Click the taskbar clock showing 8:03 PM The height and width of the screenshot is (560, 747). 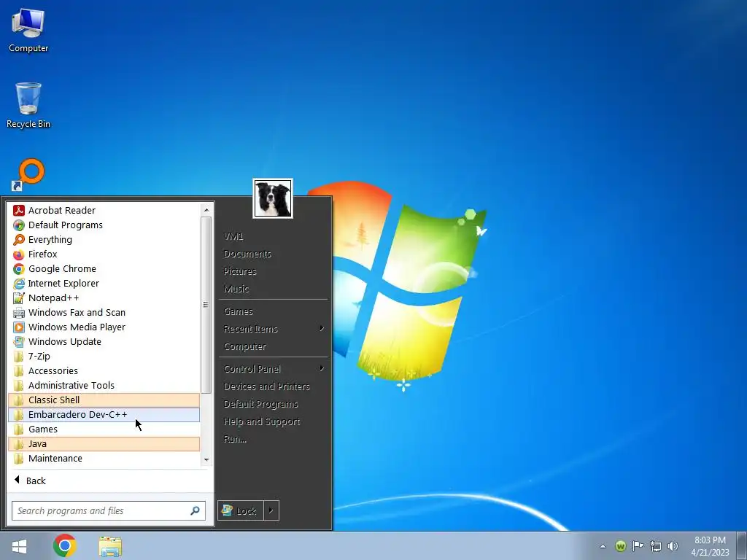click(x=710, y=546)
